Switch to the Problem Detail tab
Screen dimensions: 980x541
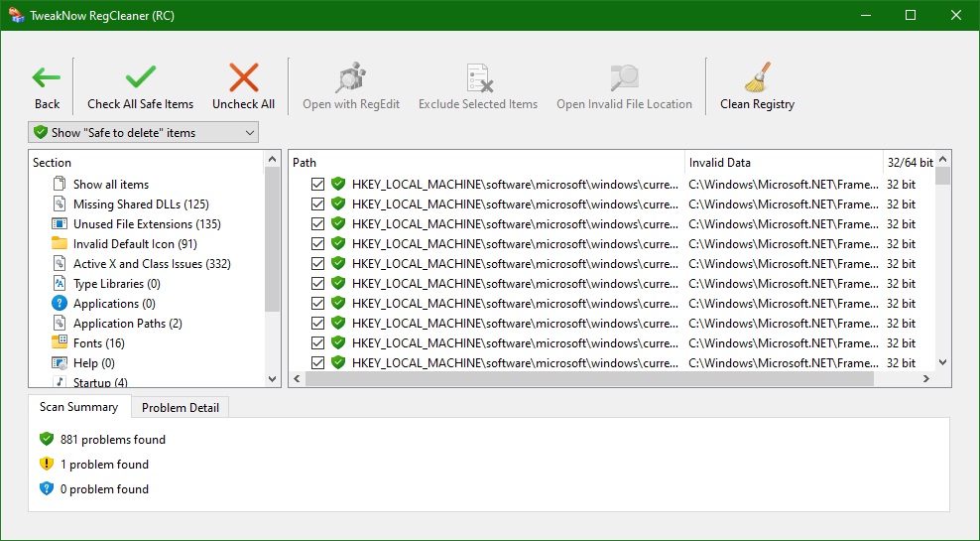pyautogui.click(x=180, y=408)
